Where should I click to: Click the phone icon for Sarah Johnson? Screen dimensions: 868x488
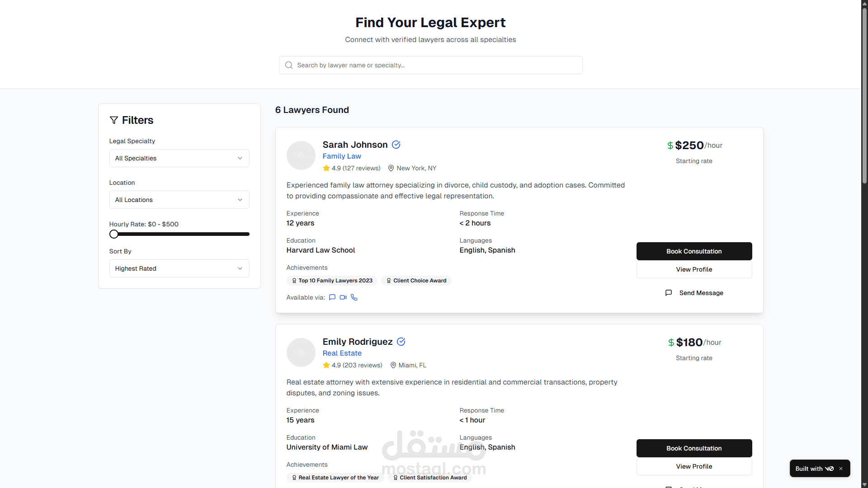tap(354, 297)
